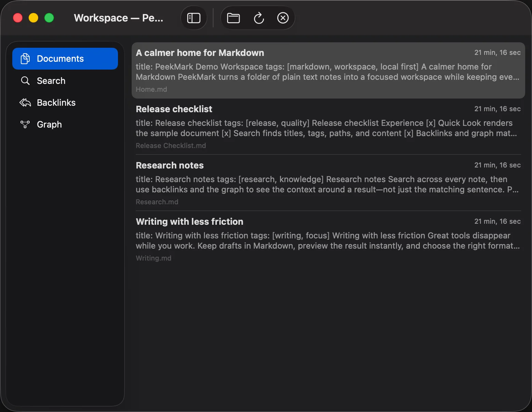Click the timestamp on Writing with less friction row

498,221
